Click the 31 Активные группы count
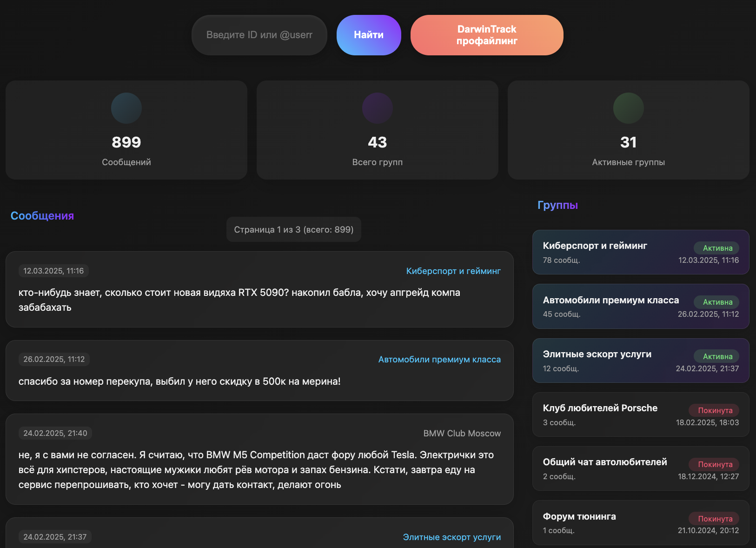 coord(629,142)
